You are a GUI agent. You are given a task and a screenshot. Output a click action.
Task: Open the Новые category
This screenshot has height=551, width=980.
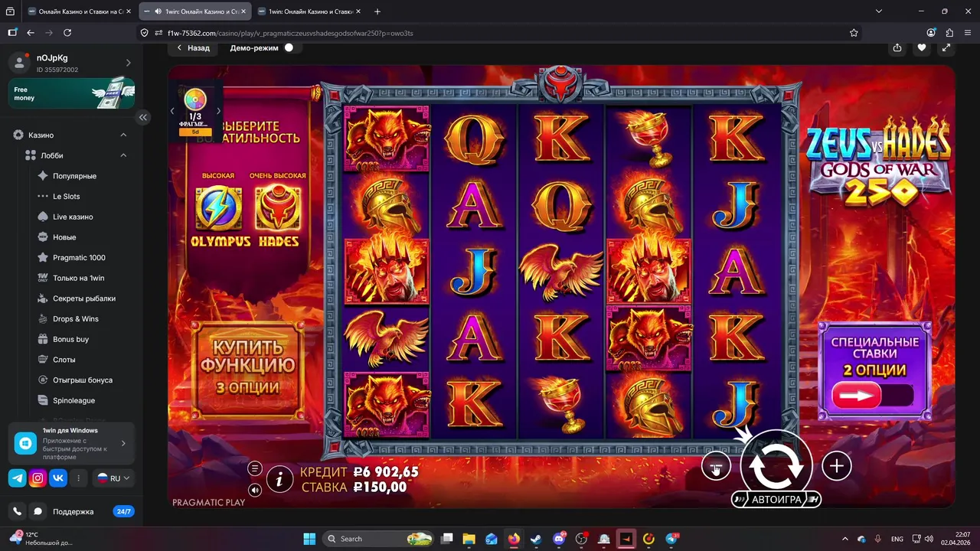64,237
